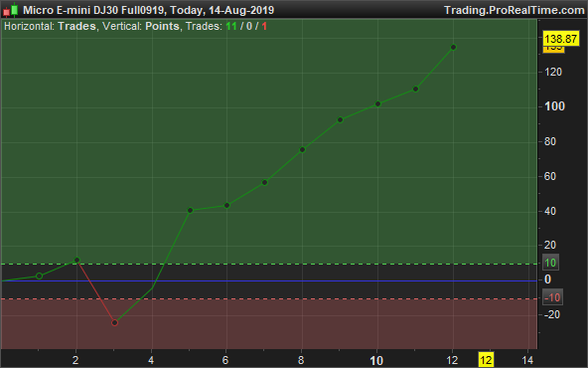Select the trade 8 data point
This screenshot has width=588, height=368.
[302, 149]
